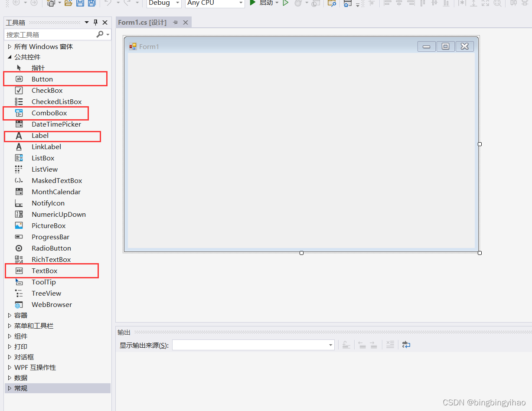Image resolution: width=532 pixels, height=411 pixels.
Task: Choose the Label control in toolbox
Action: (x=57, y=135)
